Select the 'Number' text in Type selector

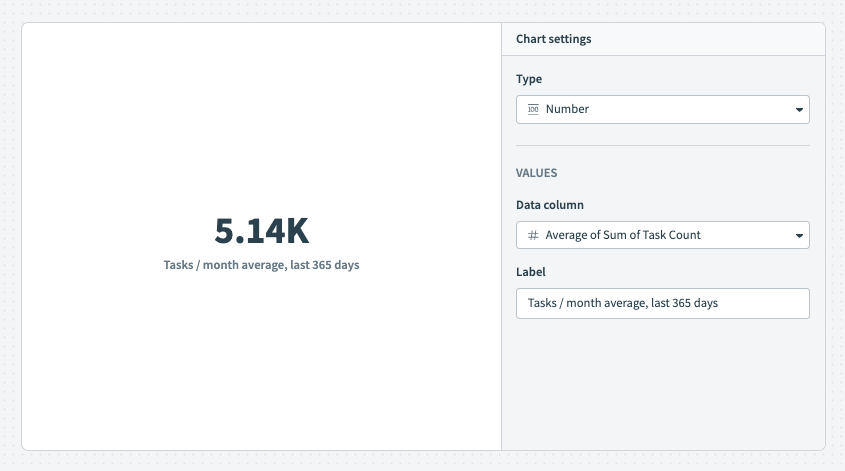(x=567, y=109)
